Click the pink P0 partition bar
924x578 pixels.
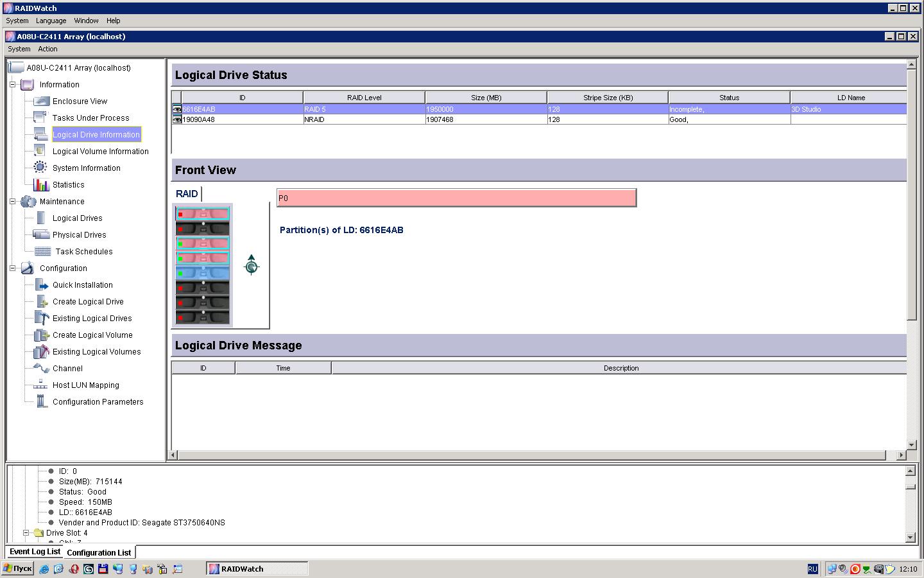[456, 198]
